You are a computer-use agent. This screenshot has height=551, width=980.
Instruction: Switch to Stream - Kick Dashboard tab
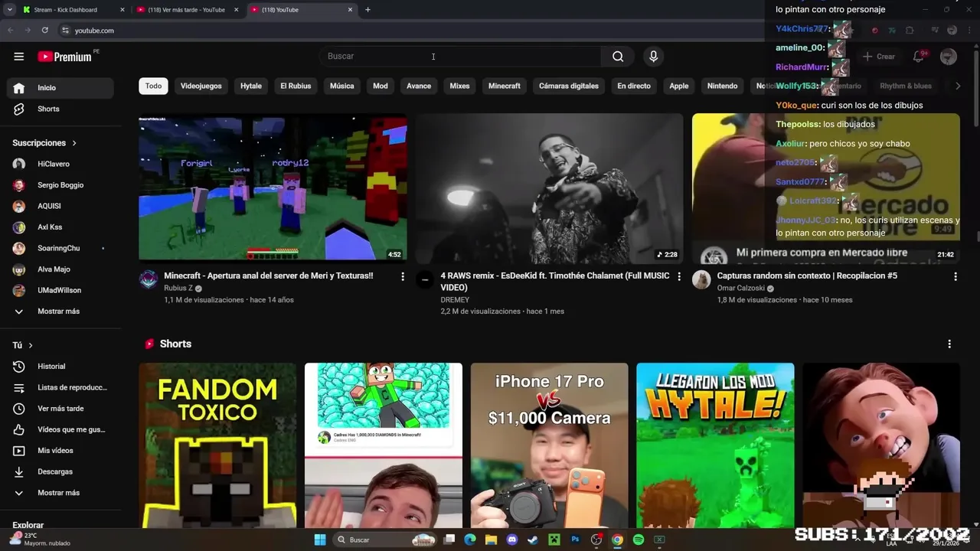pyautogui.click(x=72, y=10)
